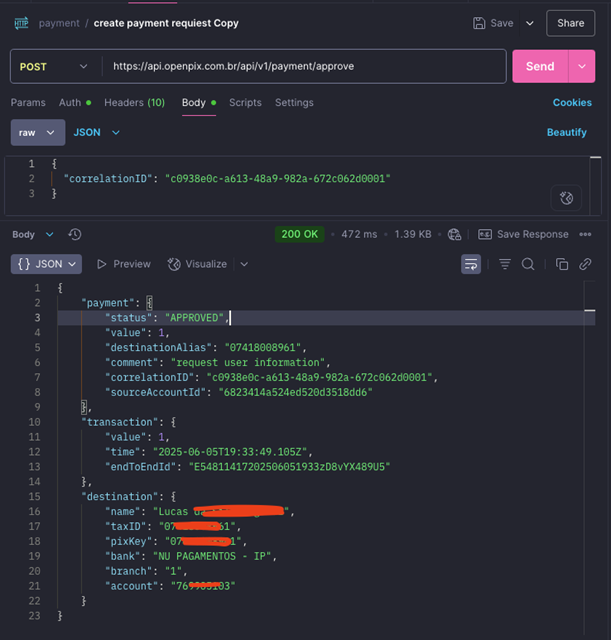Collapse the payment object on line 2
This screenshot has width=611, height=640.
pos(150,302)
